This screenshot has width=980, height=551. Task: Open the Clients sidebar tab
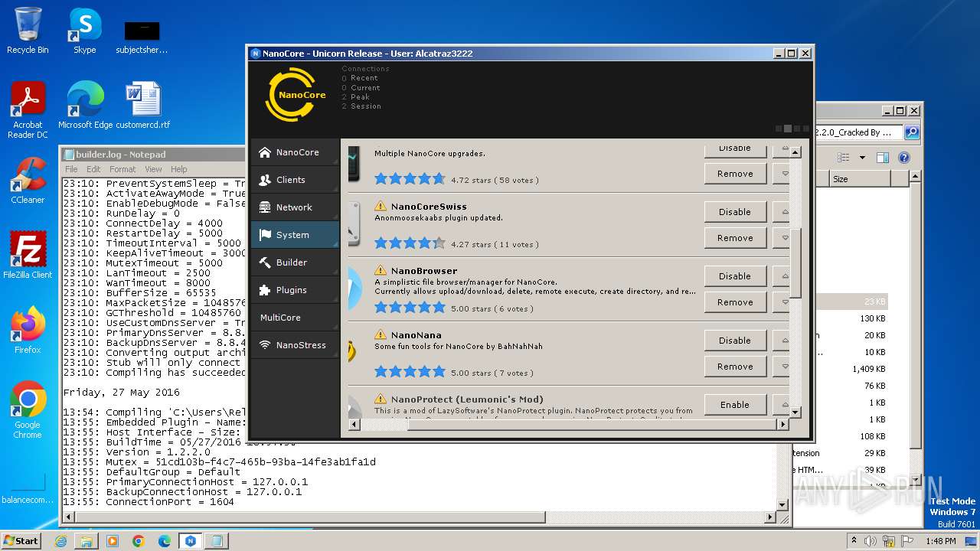[x=295, y=180]
